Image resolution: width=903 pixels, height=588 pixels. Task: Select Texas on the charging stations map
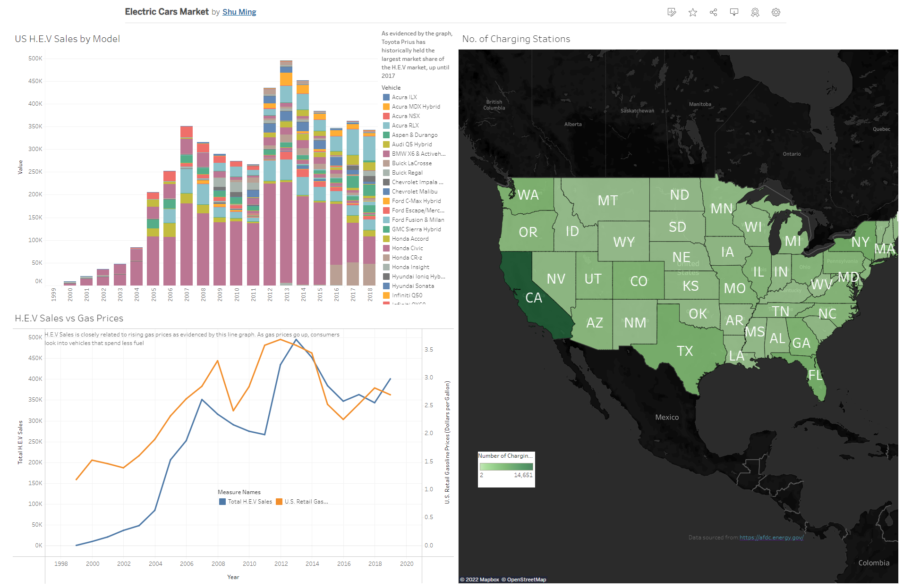click(684, 351)
